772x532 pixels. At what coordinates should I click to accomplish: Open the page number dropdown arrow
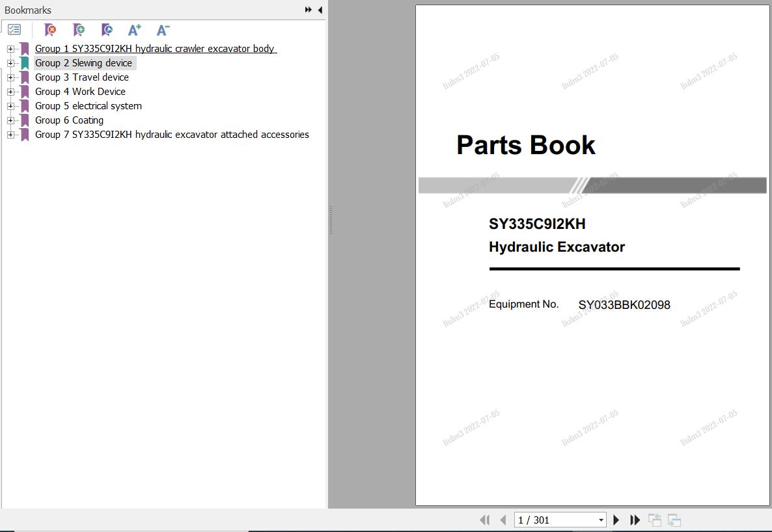coord(601,520)
